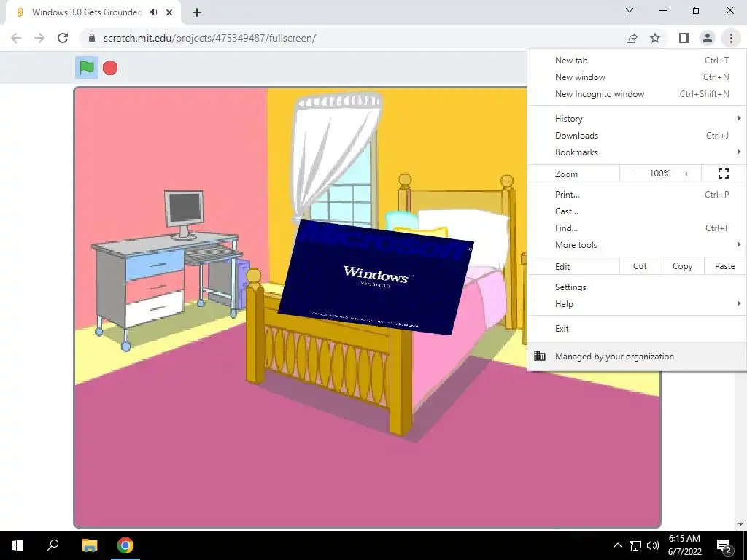
Task: Expand the History submenu
Action: [637, 119]
